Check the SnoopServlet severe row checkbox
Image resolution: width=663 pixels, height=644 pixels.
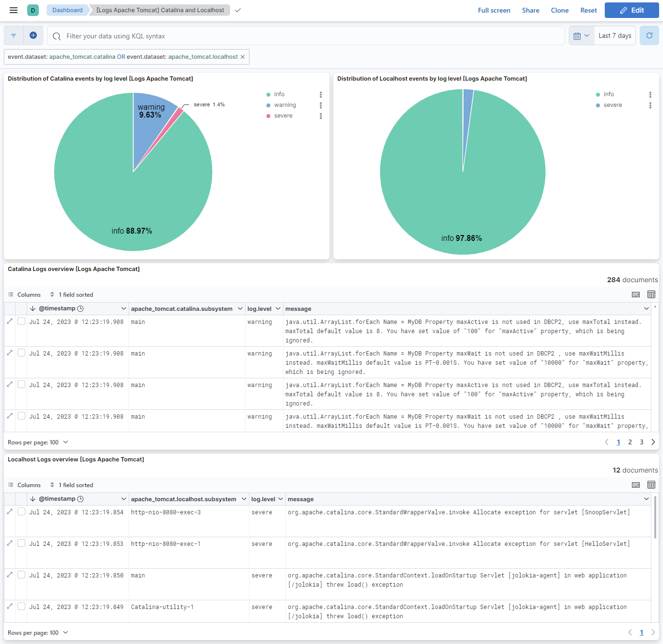(x=21, y=512)
